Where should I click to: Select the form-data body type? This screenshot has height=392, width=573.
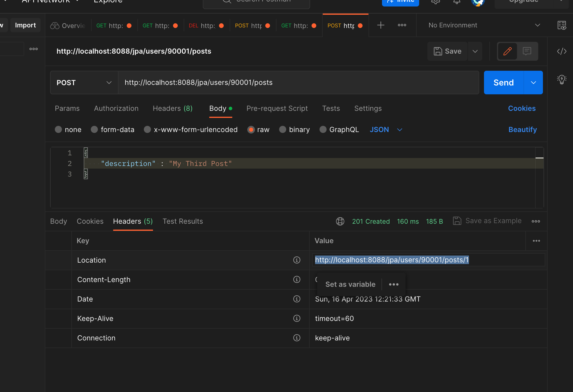[x=94, y=129]
